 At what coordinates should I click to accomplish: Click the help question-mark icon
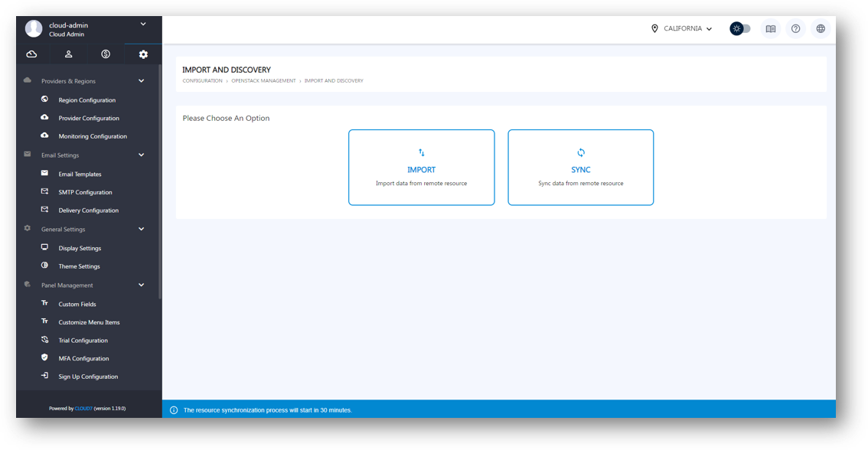(795, 28)
